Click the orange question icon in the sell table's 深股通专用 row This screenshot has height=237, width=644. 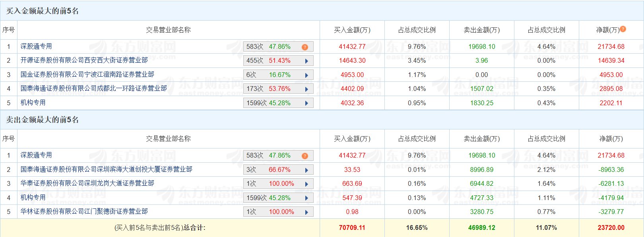tap(305, 156)
